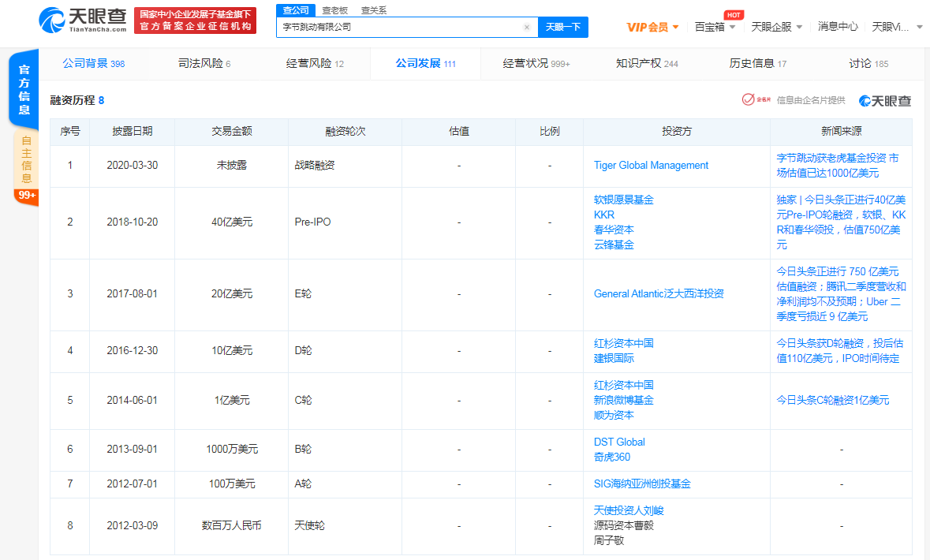Click the 天眼查 watermark logo near 融资历程
Screen dimensions: 930x560
(x=884, y=101)
